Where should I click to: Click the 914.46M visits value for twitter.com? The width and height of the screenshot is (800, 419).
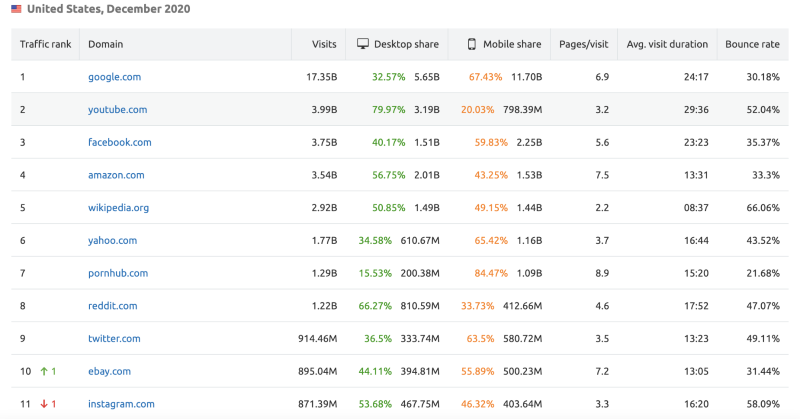(x=317, y=338)
